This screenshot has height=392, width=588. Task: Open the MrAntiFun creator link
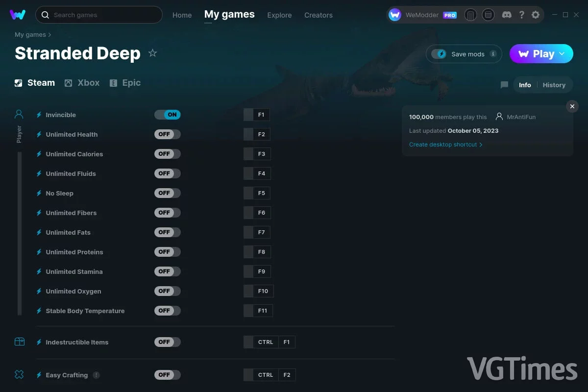coord(521,117)
